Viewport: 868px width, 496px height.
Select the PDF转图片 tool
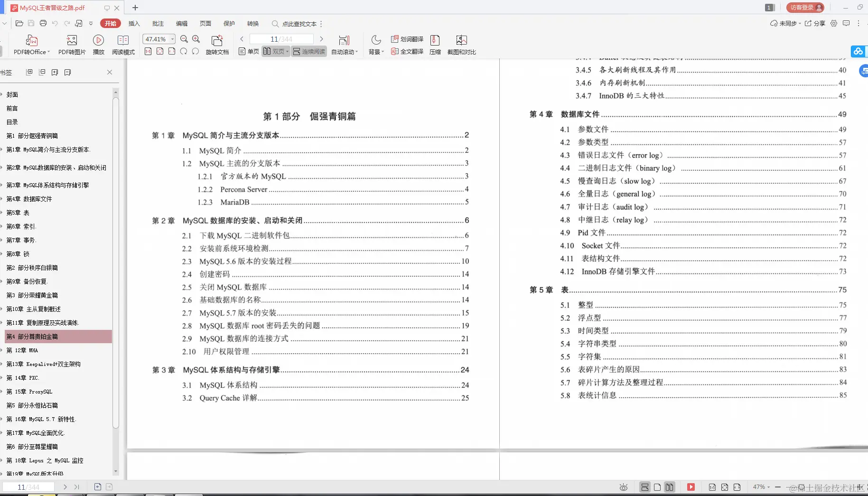click(x=72, y=45)
